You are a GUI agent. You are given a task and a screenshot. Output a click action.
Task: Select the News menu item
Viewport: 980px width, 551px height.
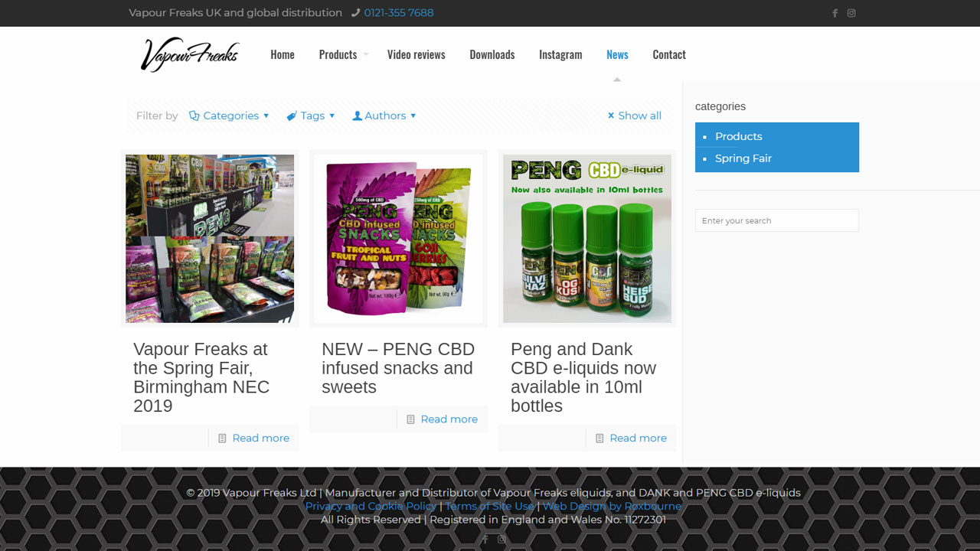(617, 54)
